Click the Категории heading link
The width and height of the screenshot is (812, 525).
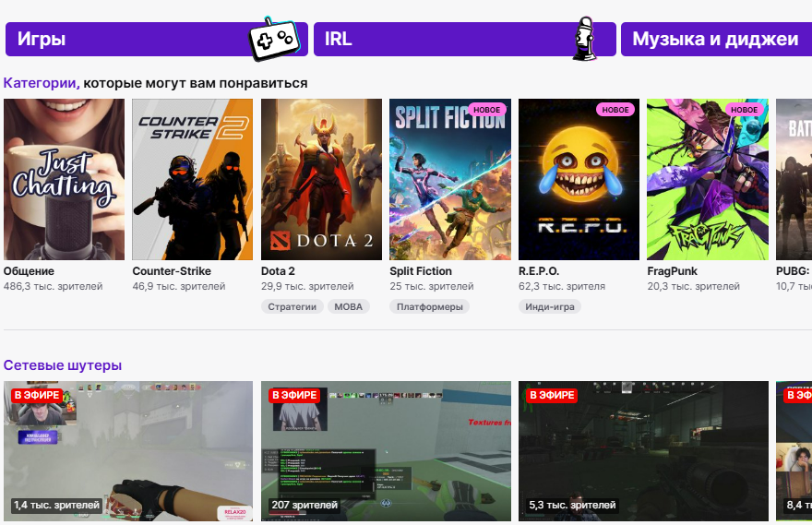pyautogui.click(x=42, y=83)
